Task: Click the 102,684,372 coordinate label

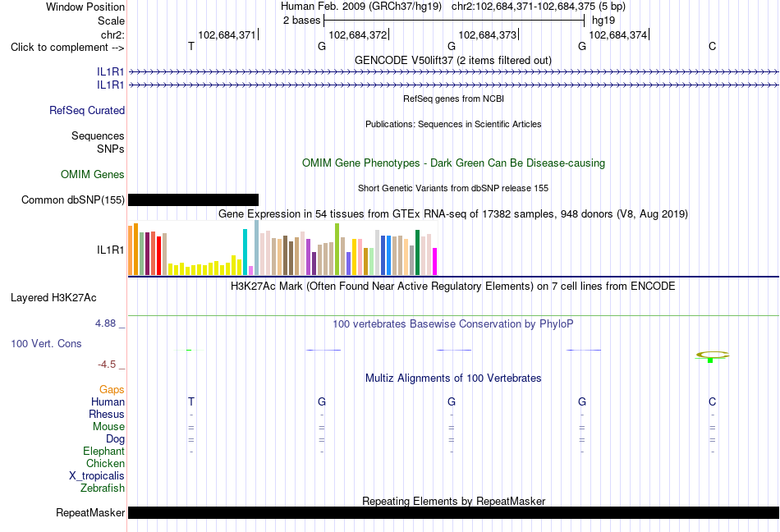Action: click(358, 34)
